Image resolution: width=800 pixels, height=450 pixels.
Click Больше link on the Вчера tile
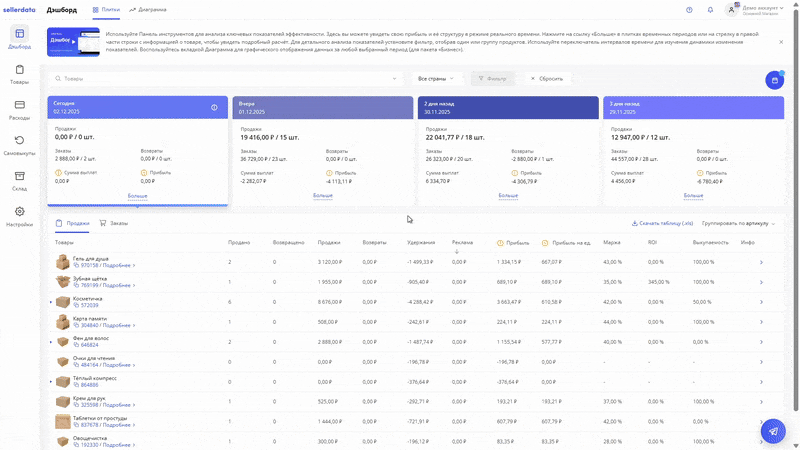tap(322, 196)
